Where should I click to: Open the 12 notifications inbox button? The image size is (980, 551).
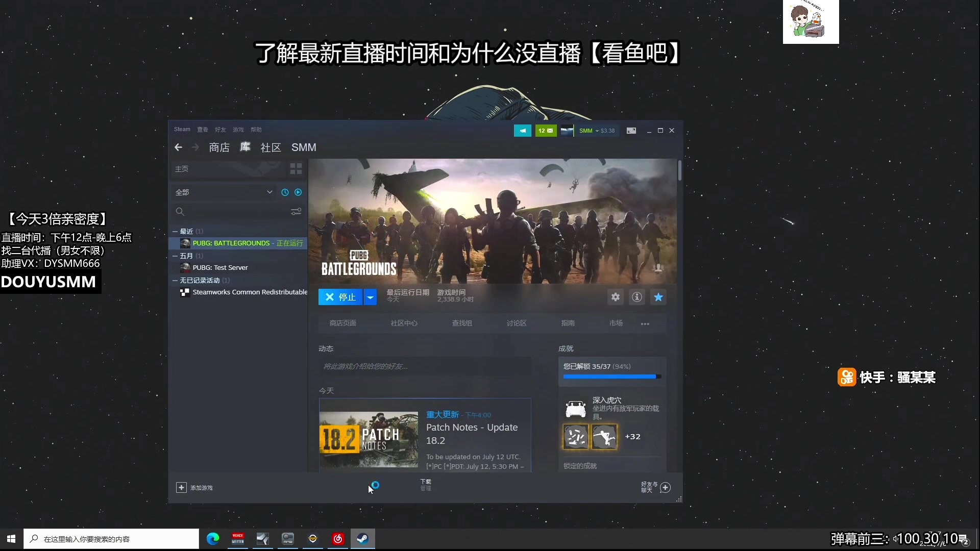(x=546, y=131)
